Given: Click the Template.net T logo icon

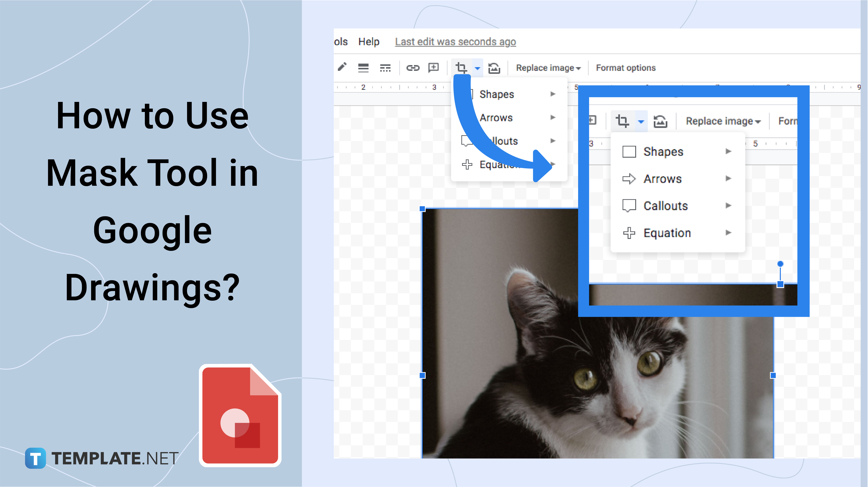Looking at the screenshot, I should click(35, 458).
